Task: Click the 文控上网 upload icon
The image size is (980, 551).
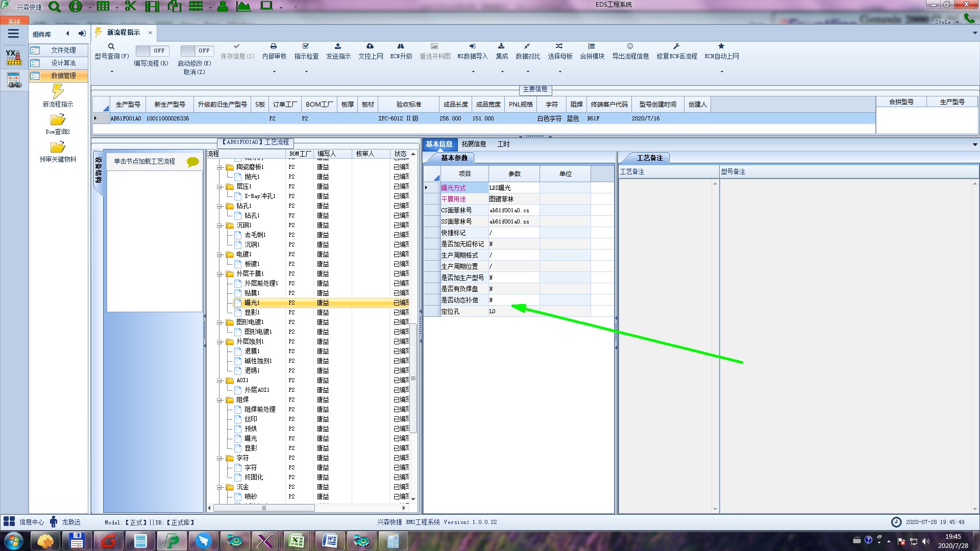Action: pos(370,46)
